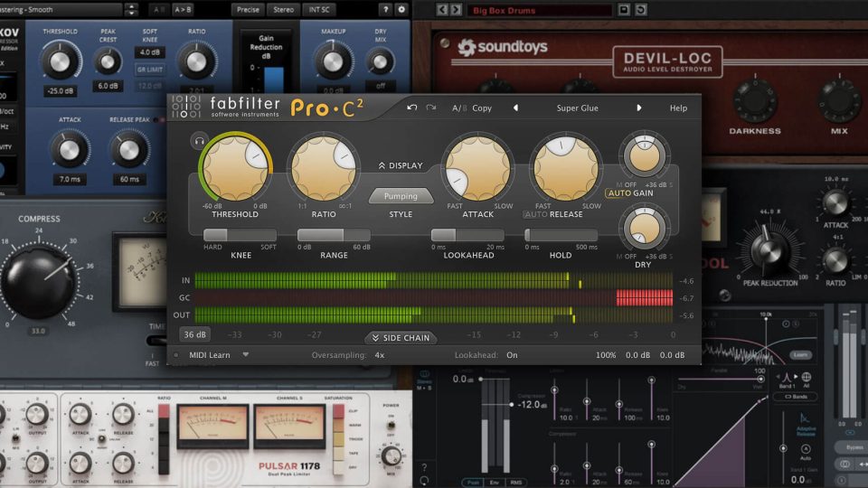Select the Precise mode tab
Image resolution: width=868 pixels, height=488 pixels.
248,9
